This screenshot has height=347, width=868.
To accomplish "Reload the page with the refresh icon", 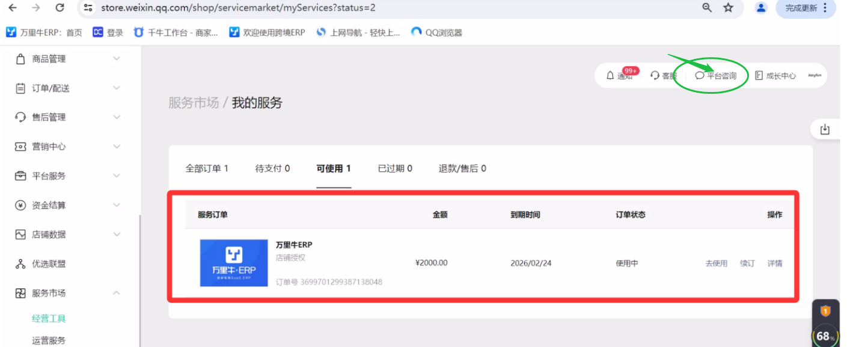I will (x=60, y=8).
